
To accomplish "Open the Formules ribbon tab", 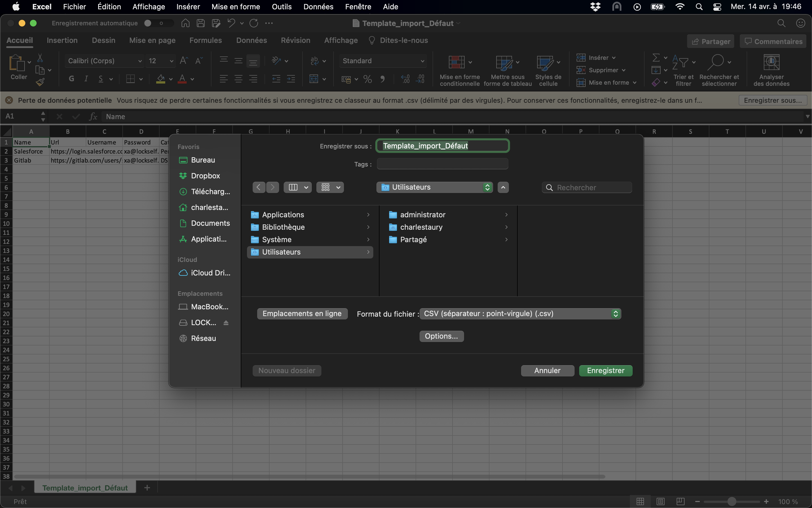I will (205, 40).
